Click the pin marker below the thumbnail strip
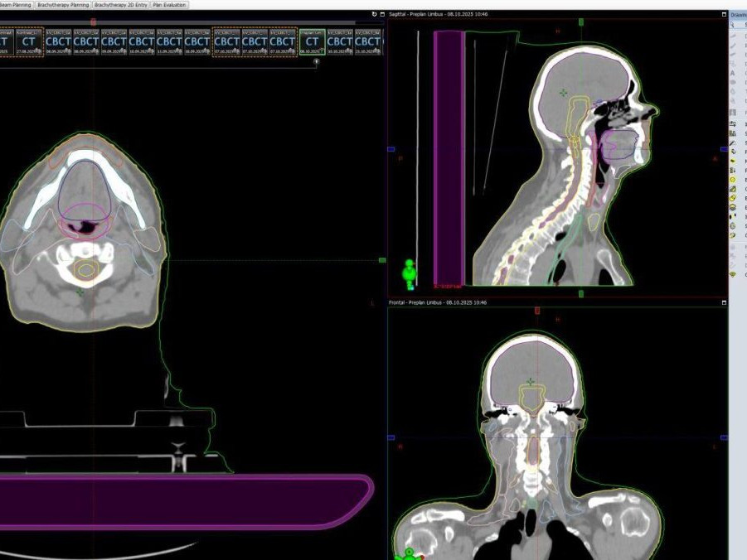This screenshot has width=747, height=560. [x=316, y=60]
